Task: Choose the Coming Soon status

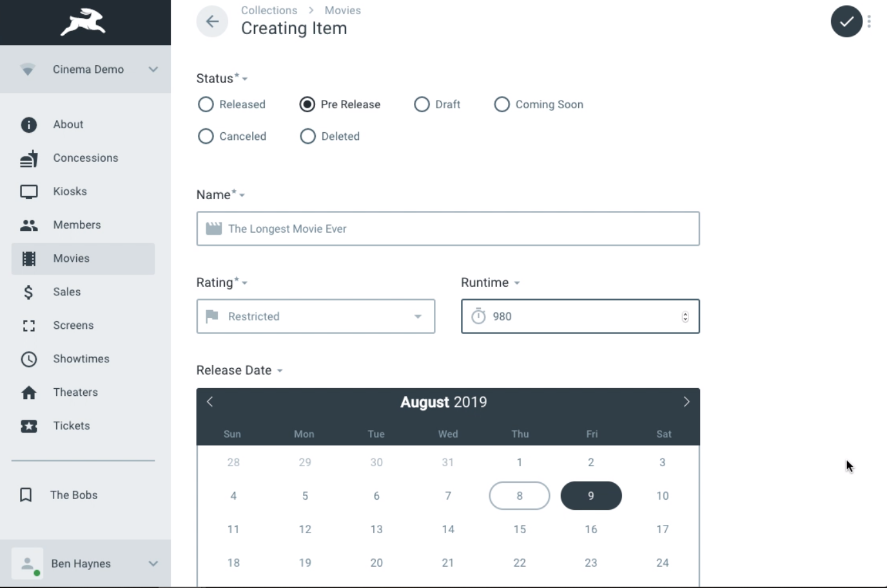Action: 502,104
